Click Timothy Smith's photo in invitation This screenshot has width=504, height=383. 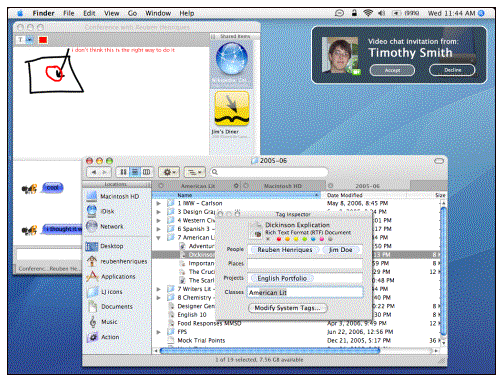tap(340, 55)
